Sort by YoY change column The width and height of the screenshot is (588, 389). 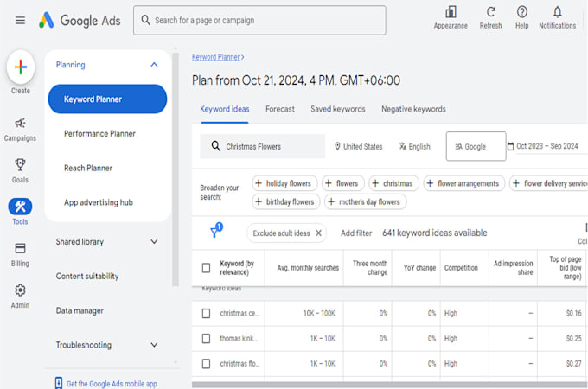[x=419, y=268]
